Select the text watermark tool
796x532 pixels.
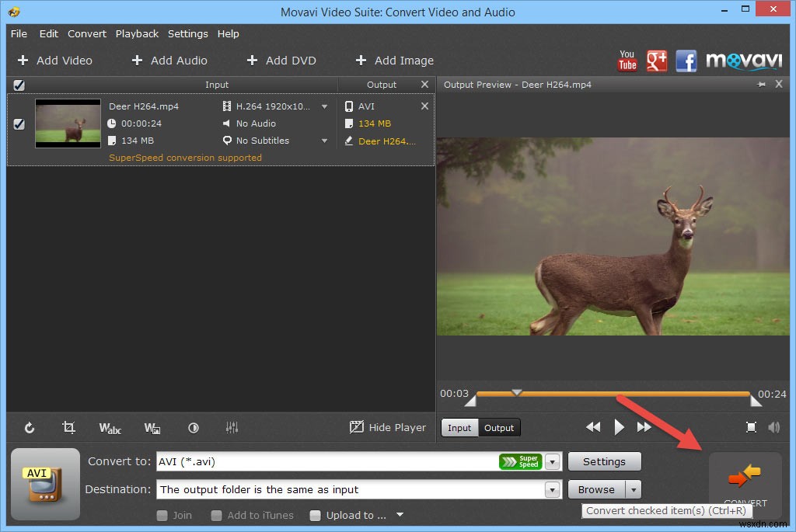click(x=110, y=427)
